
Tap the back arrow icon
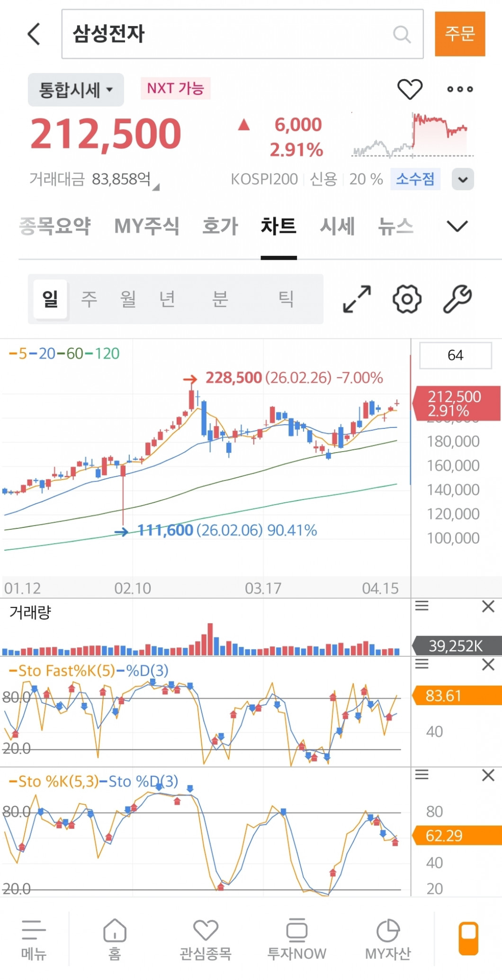tap(34, 34)
